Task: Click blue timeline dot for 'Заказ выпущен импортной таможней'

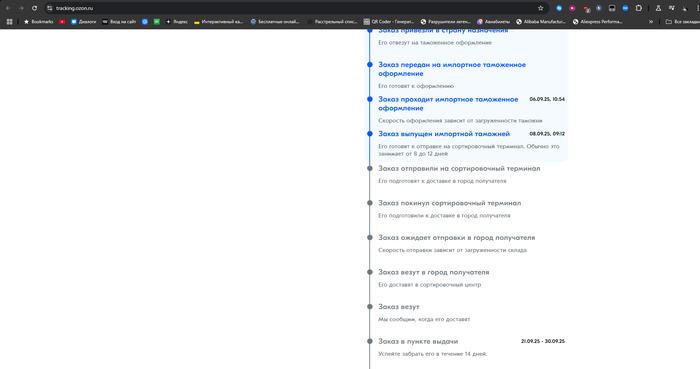Action: pyautogui.click(x=370, y=134)
